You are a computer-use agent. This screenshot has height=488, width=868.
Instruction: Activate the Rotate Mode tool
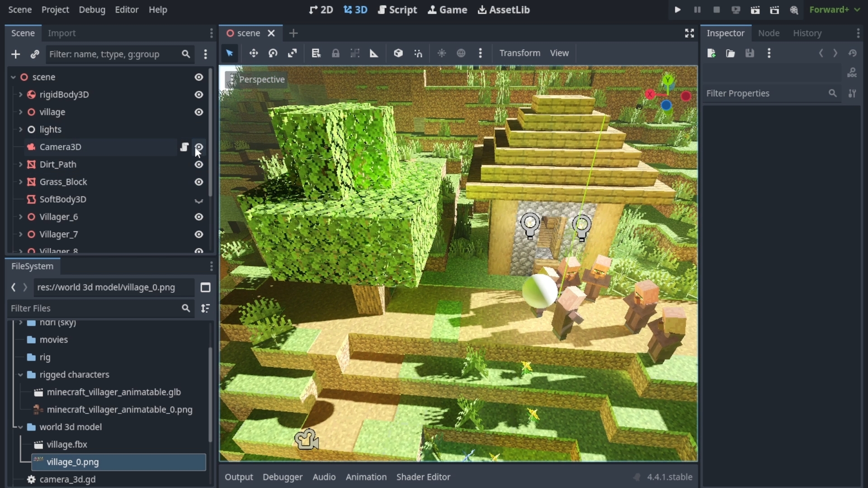(273, 53)
